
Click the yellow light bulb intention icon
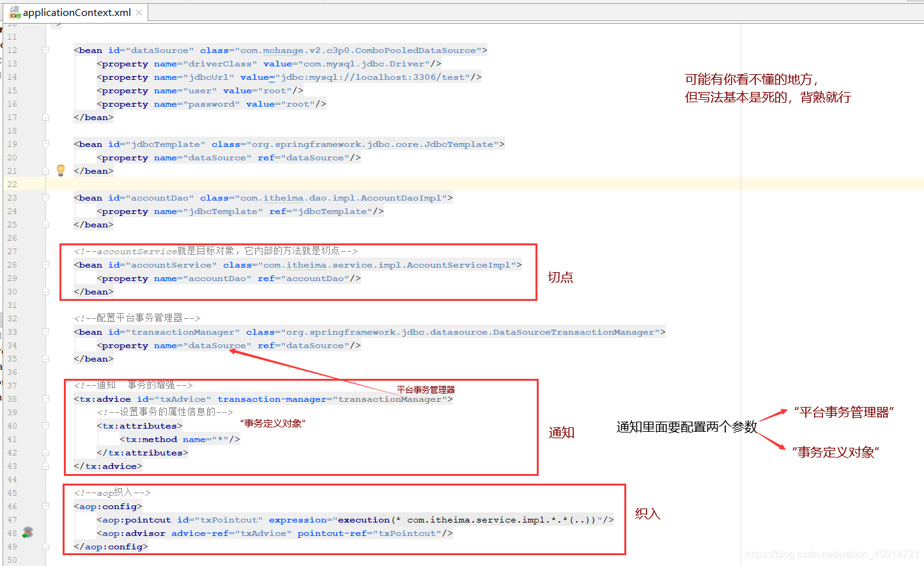[61, 170]
